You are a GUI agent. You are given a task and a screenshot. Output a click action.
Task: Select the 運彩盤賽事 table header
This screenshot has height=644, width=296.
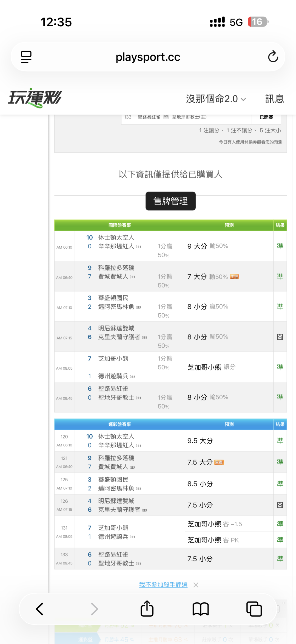(120, 424)
